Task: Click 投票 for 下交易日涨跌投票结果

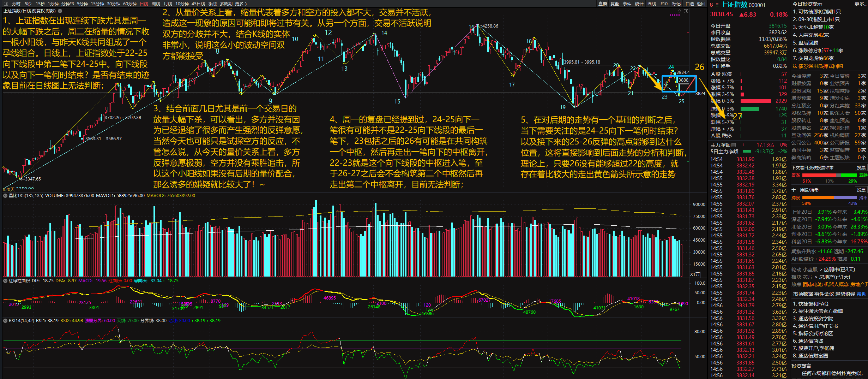Action: [861, 167]
